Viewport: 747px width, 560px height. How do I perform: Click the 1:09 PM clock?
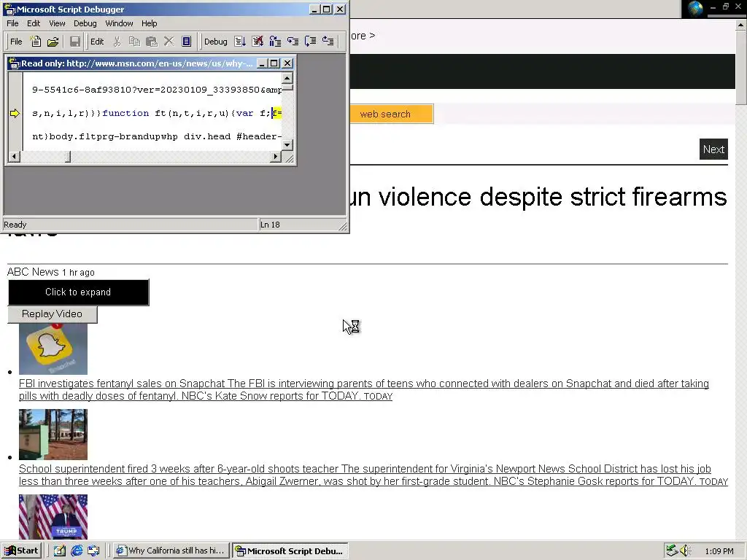point(719,551)
